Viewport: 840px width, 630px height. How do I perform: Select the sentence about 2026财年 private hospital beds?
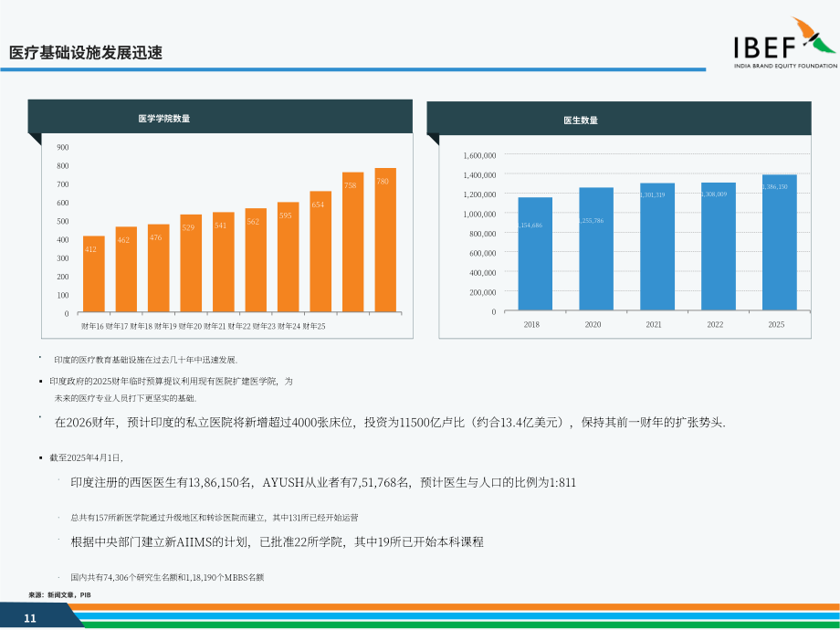coord(390,423)
